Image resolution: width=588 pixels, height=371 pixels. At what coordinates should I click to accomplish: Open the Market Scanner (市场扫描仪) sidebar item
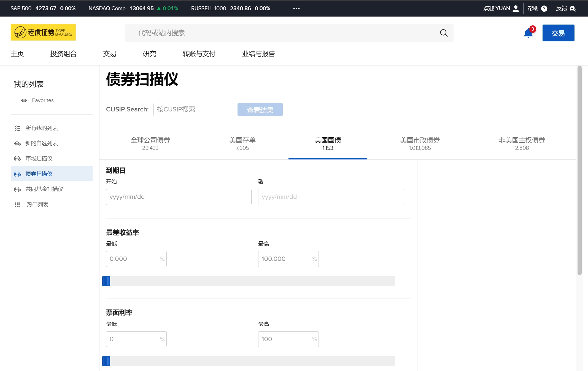pos(39,158)
